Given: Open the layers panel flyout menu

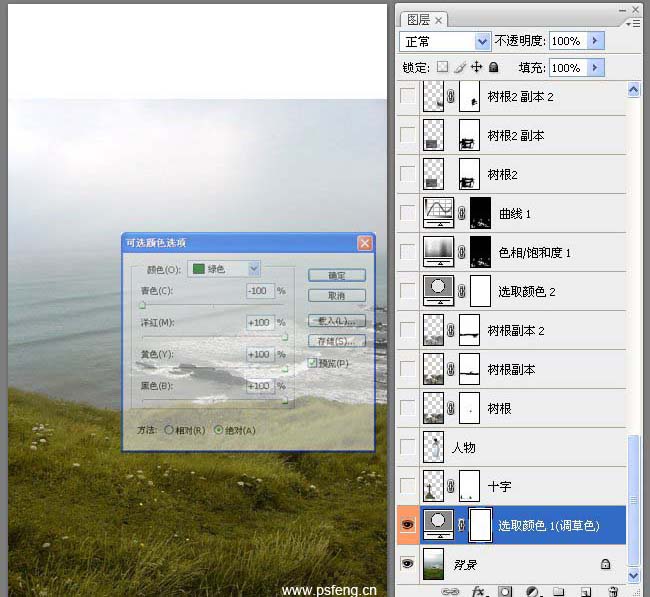Looking at the screenshot, I should [633, 24].
